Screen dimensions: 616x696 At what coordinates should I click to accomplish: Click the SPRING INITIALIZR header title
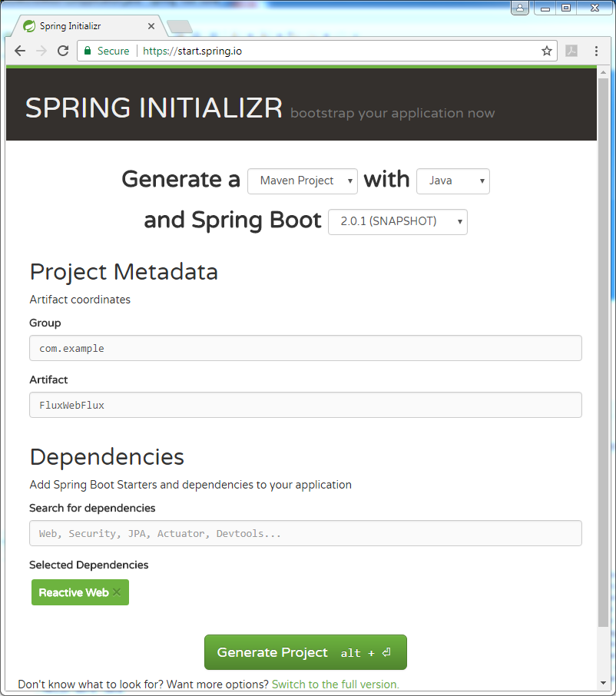click(154, 108)
